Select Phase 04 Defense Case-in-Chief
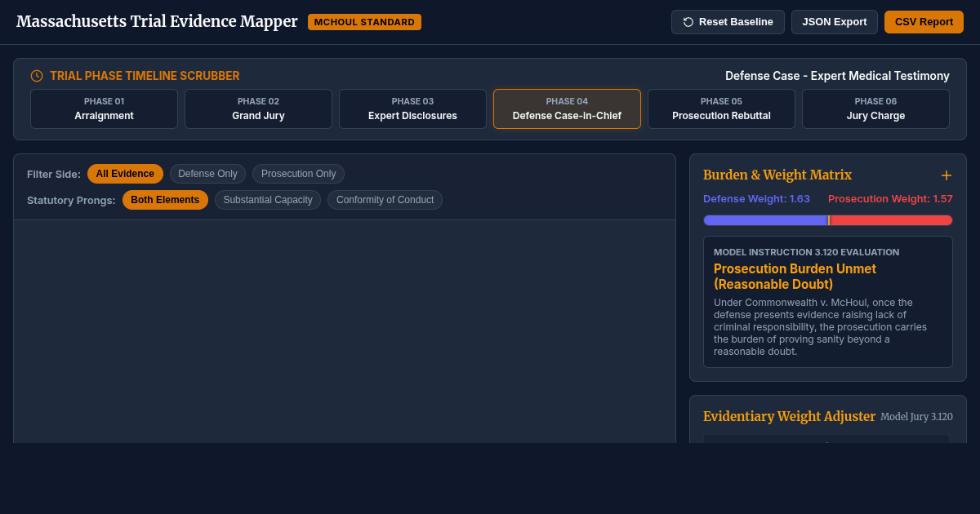 point(567,109)
